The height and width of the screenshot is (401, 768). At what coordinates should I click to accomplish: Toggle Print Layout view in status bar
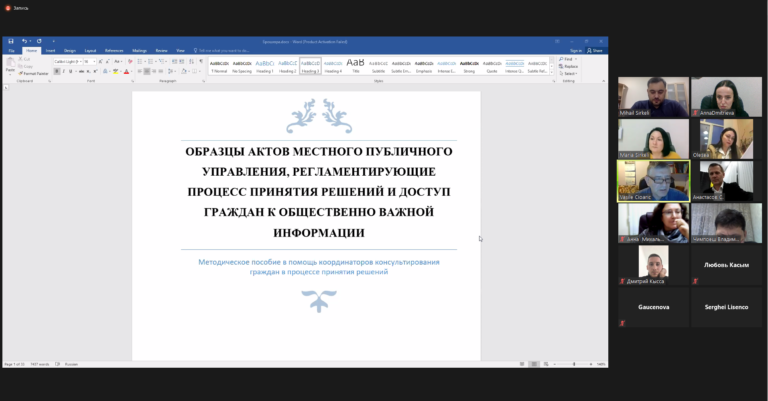[x=534, y=364]
